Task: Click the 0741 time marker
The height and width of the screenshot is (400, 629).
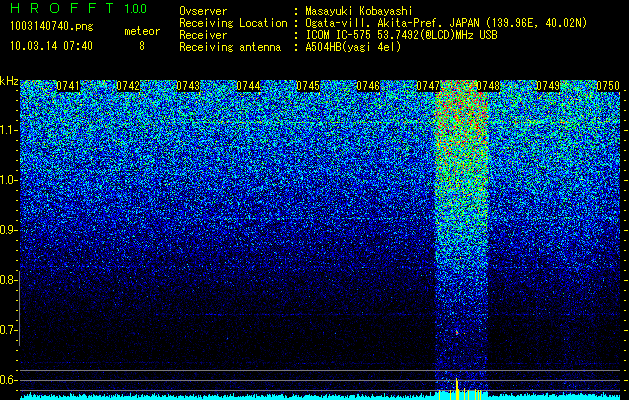Action: 68,86
